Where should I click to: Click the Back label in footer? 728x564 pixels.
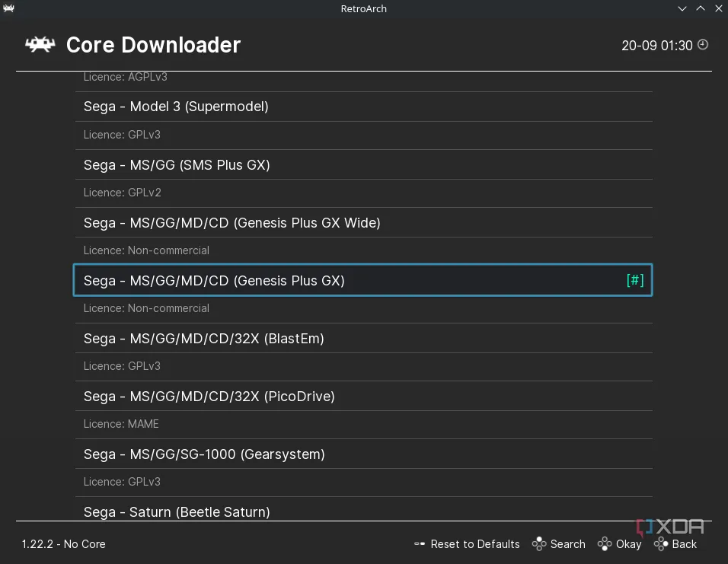coord(685,544)
